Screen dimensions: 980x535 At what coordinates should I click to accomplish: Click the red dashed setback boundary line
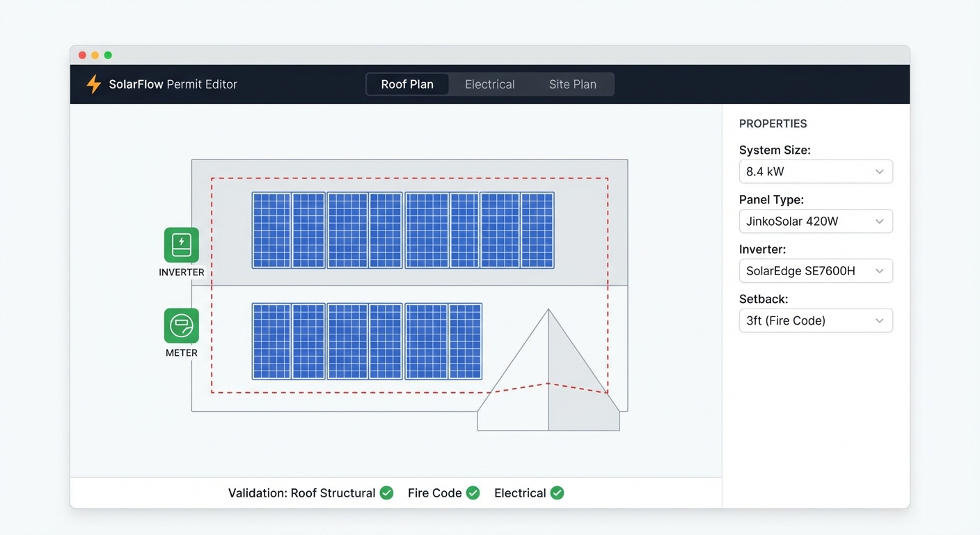[x=411, y=179]
